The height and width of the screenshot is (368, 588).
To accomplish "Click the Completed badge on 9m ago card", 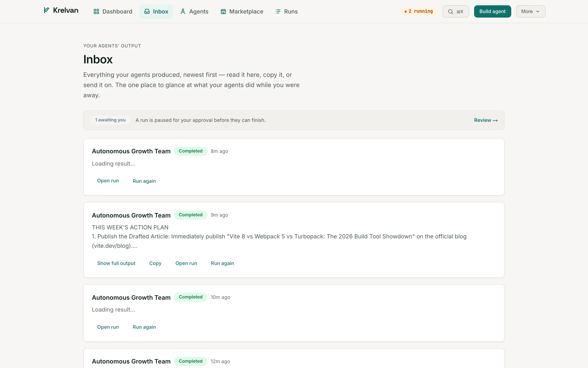I will (x=191, y=215).
